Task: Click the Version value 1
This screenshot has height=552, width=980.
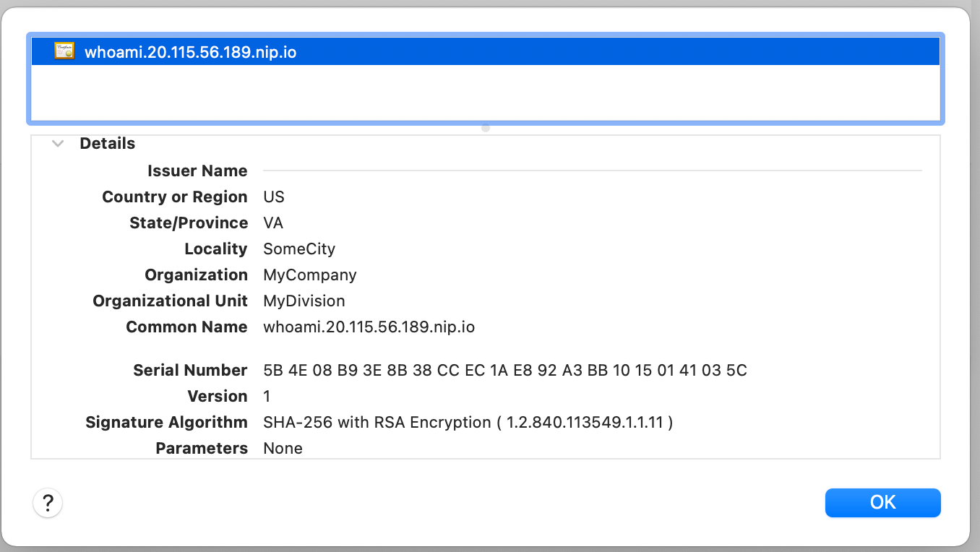Action: tap(267, 397)
